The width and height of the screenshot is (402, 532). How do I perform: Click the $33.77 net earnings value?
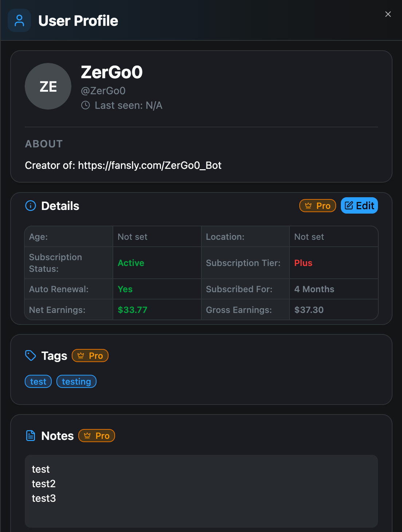click(x=133, y=310)
